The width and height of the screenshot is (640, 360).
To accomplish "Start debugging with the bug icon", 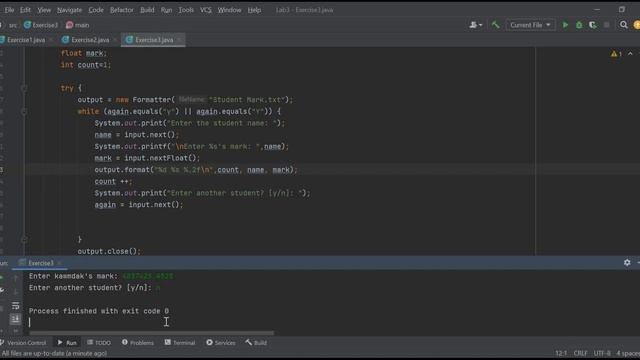I will (x=579, y=25).
